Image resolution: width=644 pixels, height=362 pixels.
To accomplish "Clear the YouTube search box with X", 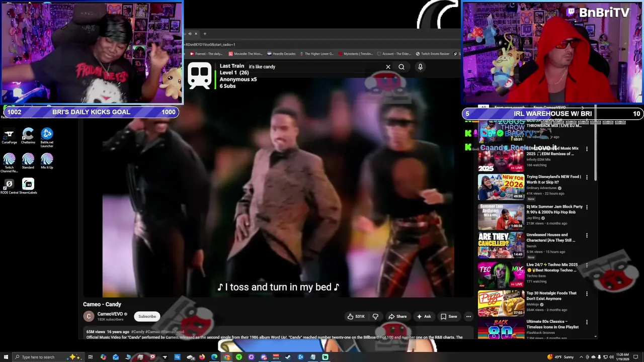I will coord(388,67).
